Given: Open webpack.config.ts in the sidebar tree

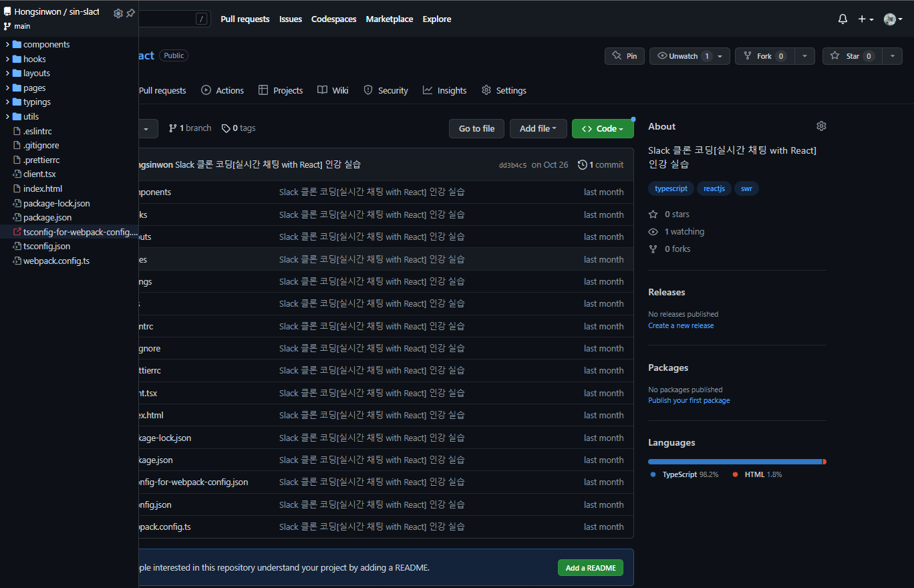Looking at the screenshot, I should [56, 261].
